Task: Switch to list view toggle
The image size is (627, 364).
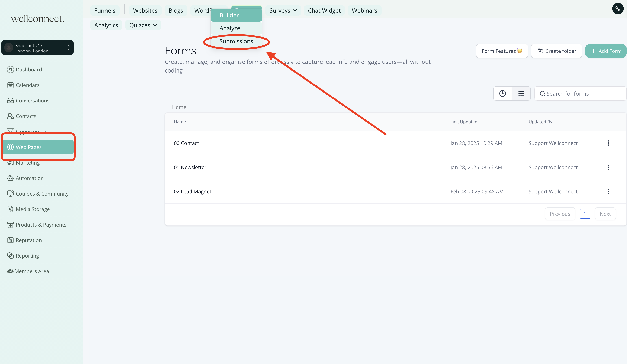Action: pyautogui.click(x=521, y=93)
